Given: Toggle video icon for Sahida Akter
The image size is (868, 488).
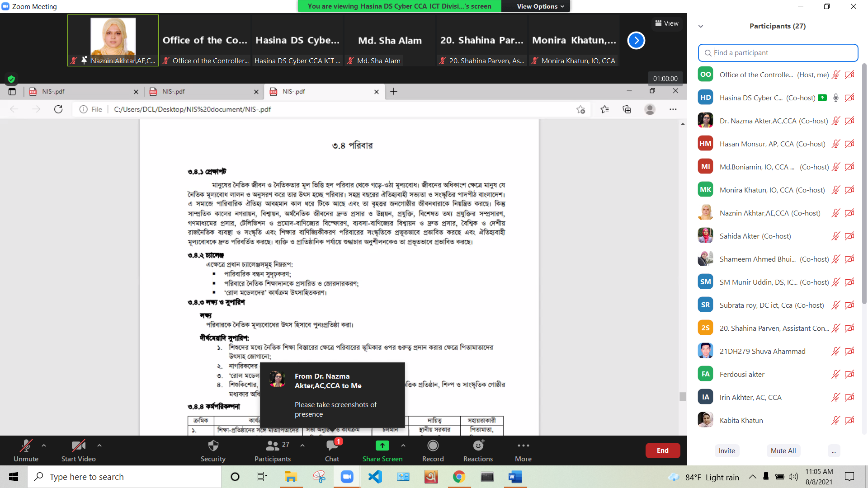Looking at the screenshot, I should pyautogui.click(x=850, y=236).
